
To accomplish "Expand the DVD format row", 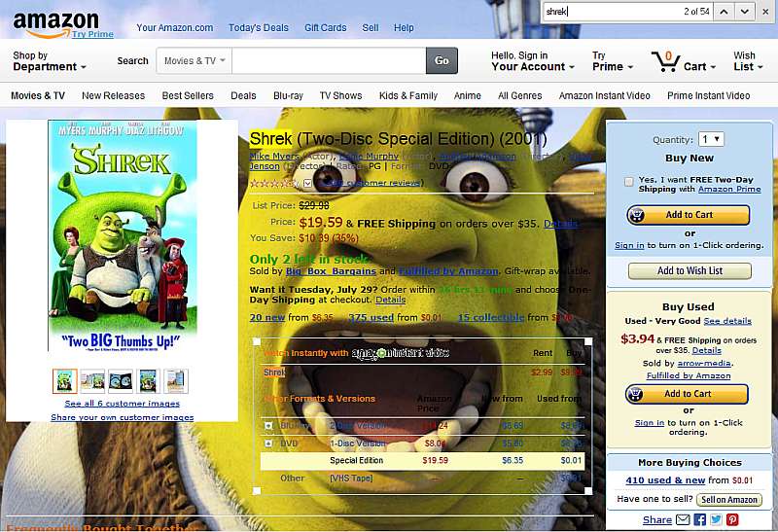I will 268,443.
